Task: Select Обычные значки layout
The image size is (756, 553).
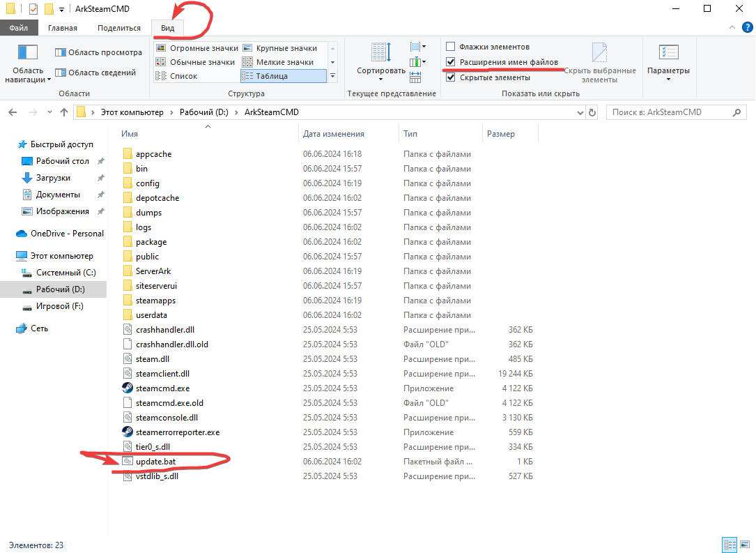Action: tap(195, 62)
